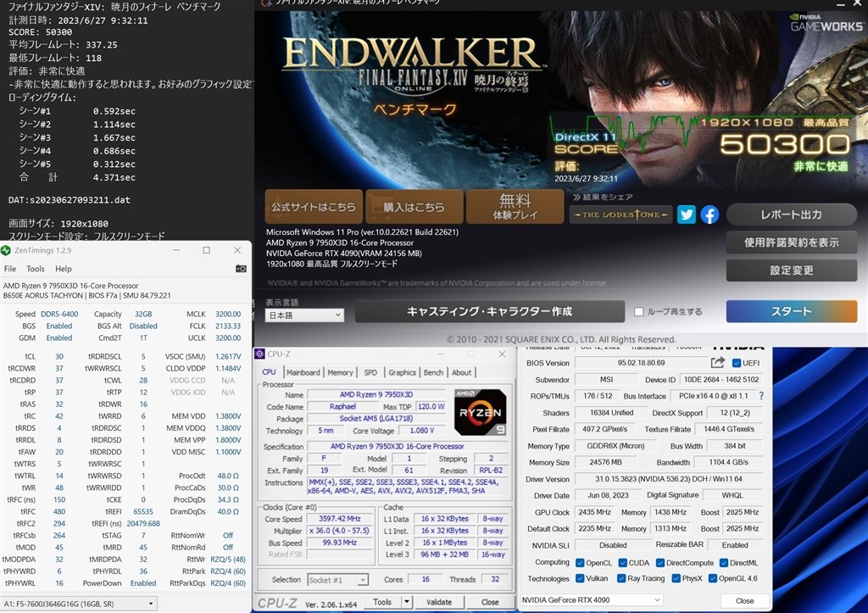Open ZenTimings File menu
Image resolution: width=868 pixels, height=613 pixels.
pos(10,269)
